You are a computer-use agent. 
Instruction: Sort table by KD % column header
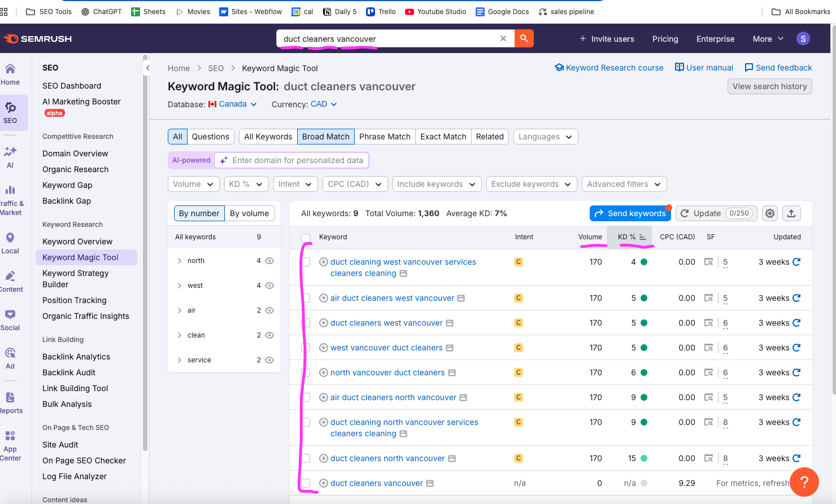(x=630, y=237)
